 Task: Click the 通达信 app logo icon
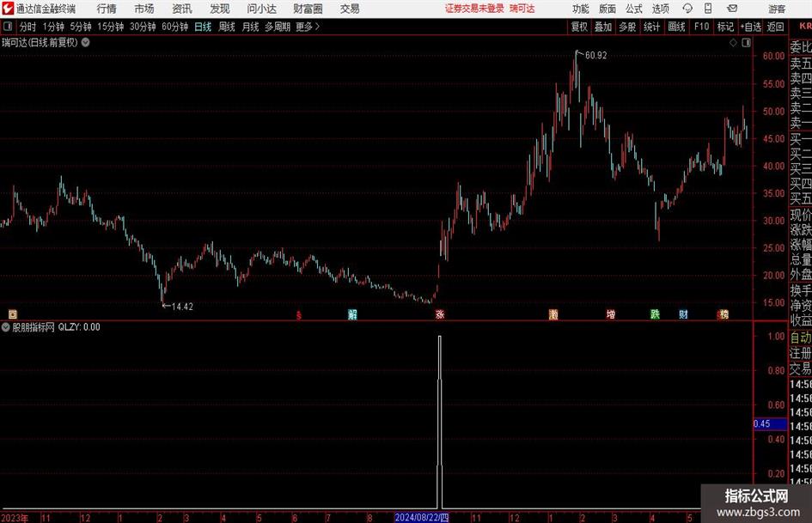click(7, 9)
